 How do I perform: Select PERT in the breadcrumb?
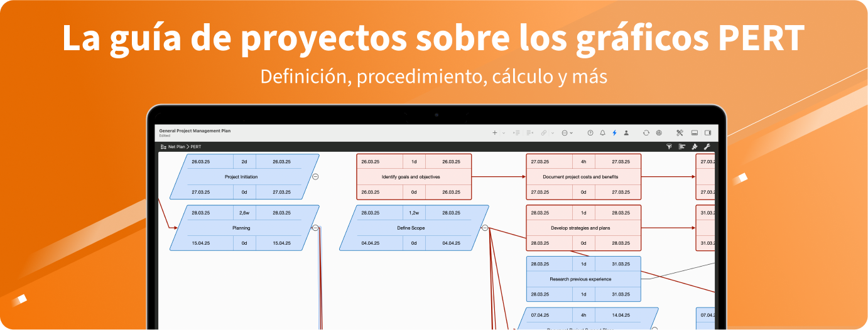click(x=196, y=147)
